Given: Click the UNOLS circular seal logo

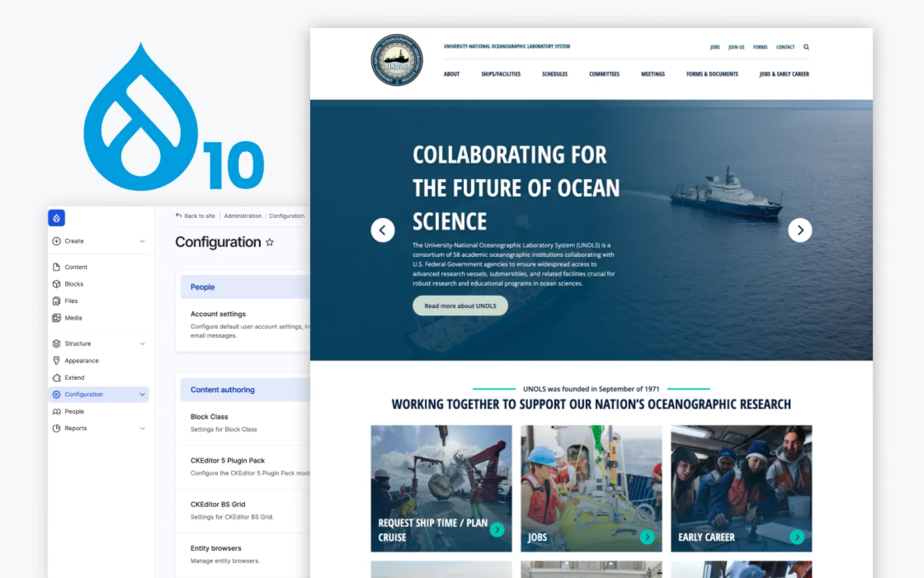Looking at the screenshot, I should [x=397, y=60].
